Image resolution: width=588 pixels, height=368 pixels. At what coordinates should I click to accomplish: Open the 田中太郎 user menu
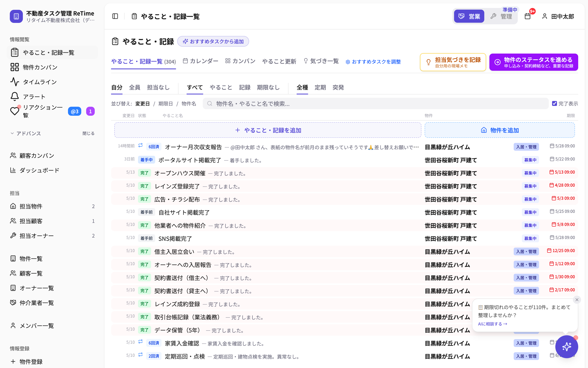558,16
